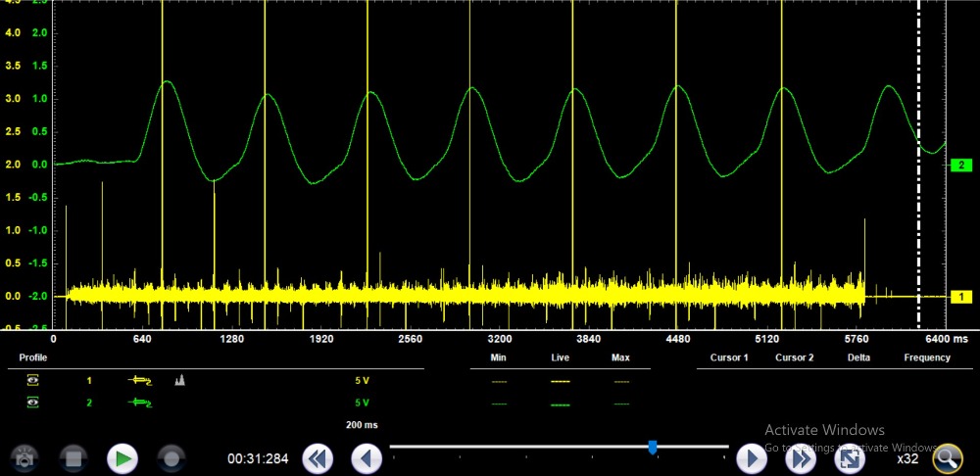The height and width of the screenshot is (476, 980).
Task: Step back one frame
Action: click(x=367, y=457)
